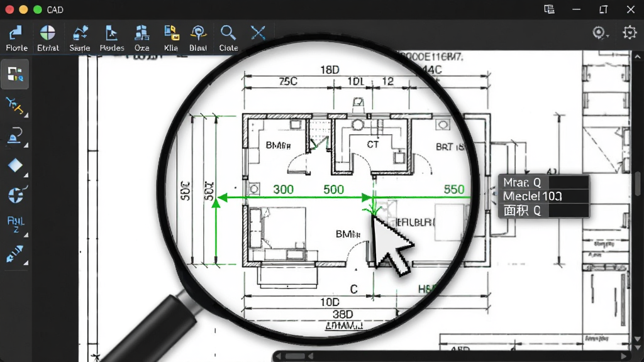Image resolution: width=644 pixels, height=362 pixels.
Task: Click the 10D bottom dimension text
Action: pos(330,302)
